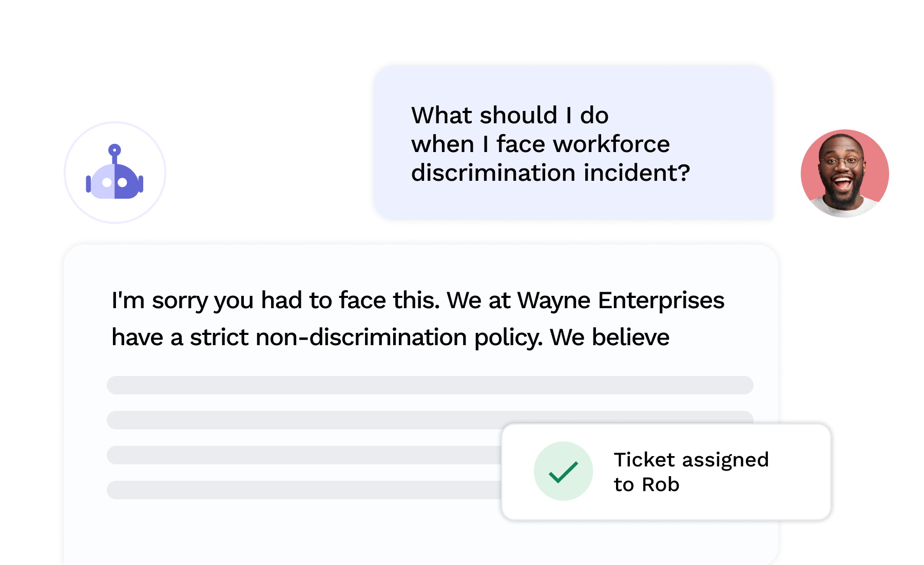
Task: Click the user's profile photo avatar
Action: tap(845, 173)
